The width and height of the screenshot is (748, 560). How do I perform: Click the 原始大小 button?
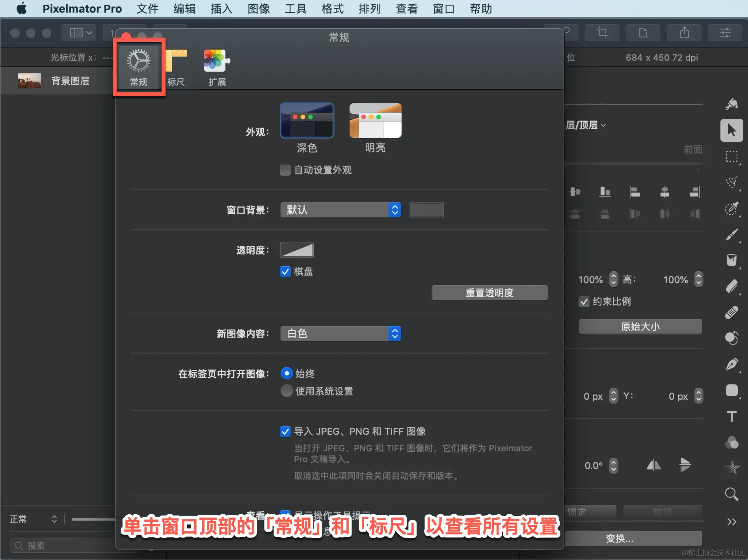(640, 326)
